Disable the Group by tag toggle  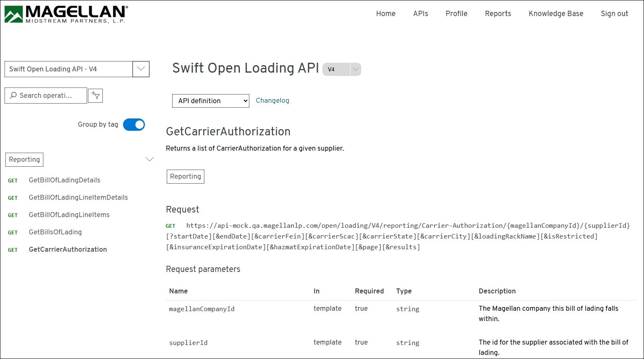click(x=134, y=125)
